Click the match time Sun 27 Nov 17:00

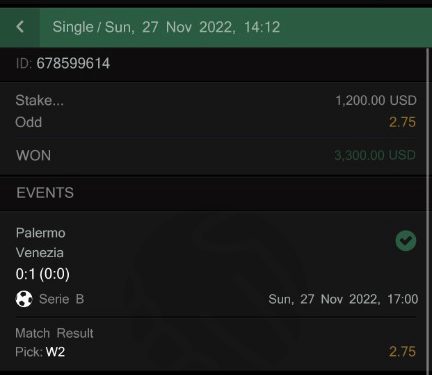tap(343, 299)
